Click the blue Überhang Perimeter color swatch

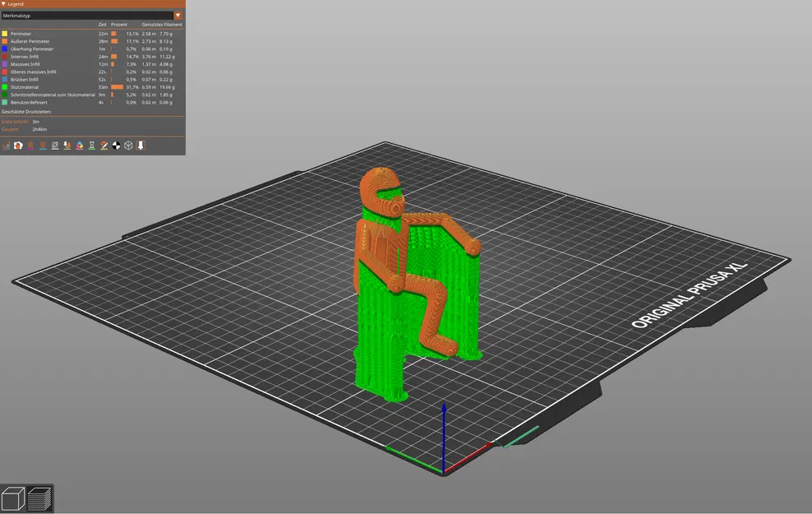pyautogui.click(x=5, y=49)
